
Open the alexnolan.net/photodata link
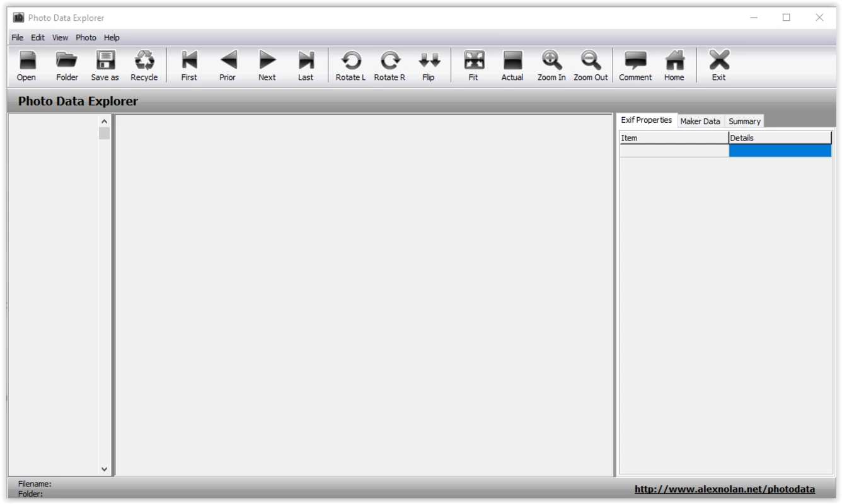[x=724, y=490]
